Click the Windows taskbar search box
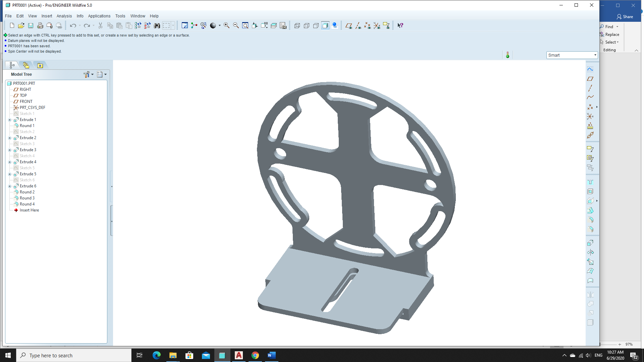644x362 pixels. pyautogui.click(x=74, y=355)
